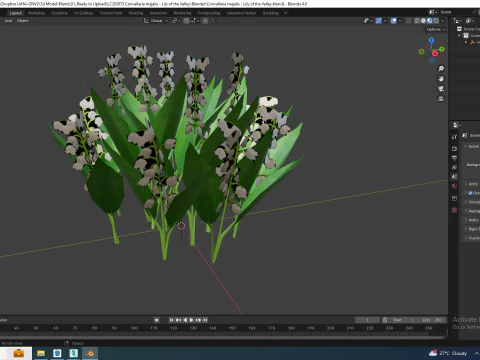Toggle viewport overlays display button
480x360 pixels.
(394, 21)
